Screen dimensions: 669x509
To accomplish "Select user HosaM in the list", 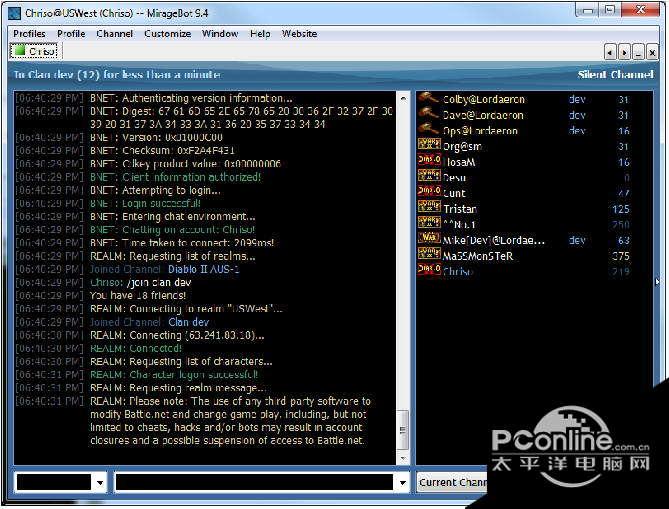I will [x=459, y=162].
